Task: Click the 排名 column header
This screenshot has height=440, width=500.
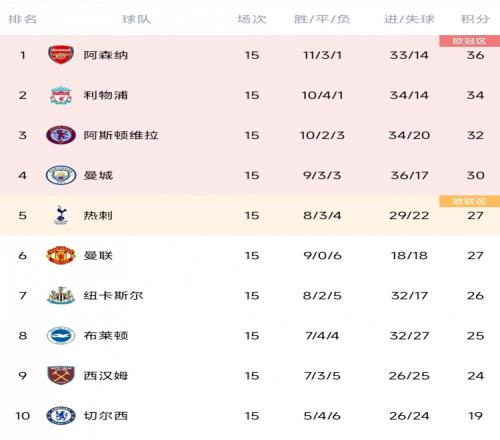Action: pyautogui.click(x=22, y=19)
